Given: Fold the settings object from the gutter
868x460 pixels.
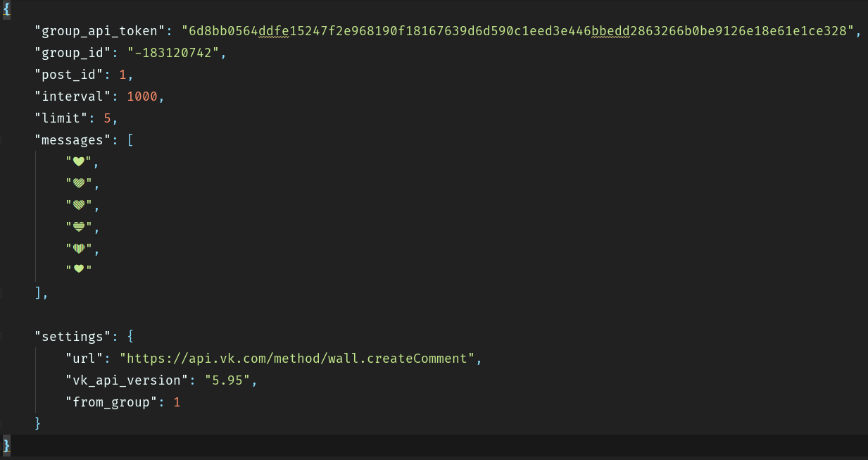Looking at the screenshot, I should click(x=3, y=337).
